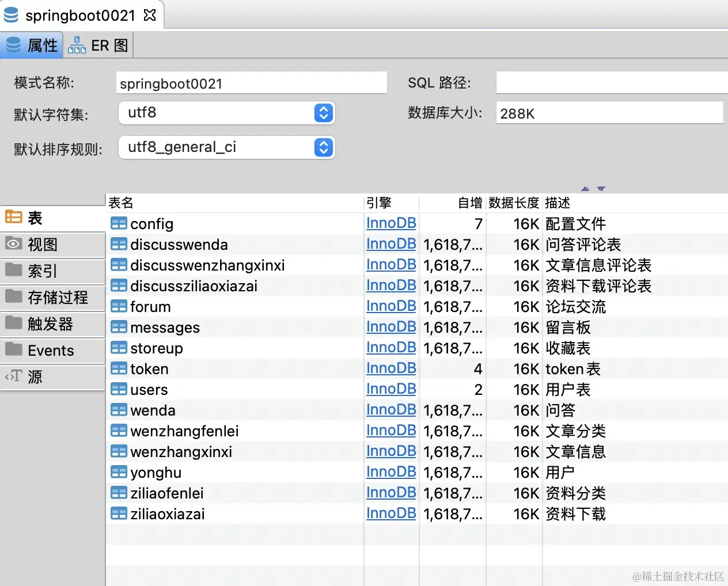
Task: Click description 配置文件
Action: coord(575,224)
